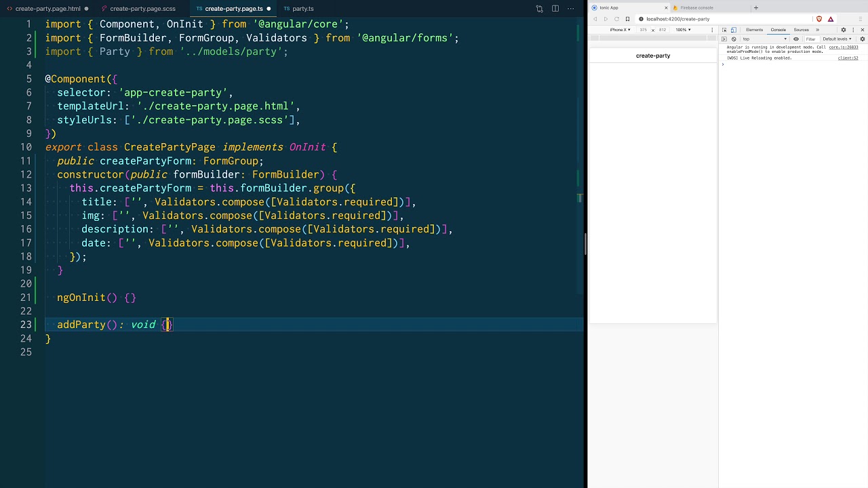The image size is (868, 488).
Task: Open editor more actions ellipsis menu
Action: tap(570, 9)
